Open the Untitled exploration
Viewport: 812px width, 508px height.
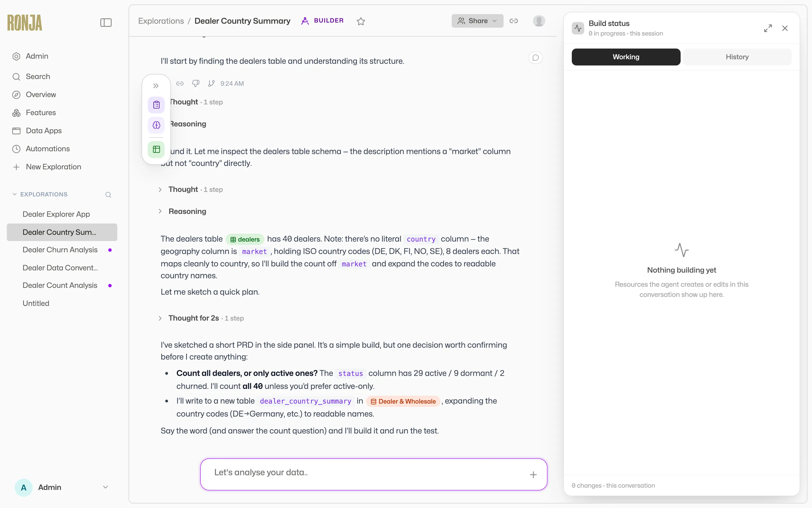[36, 303]
